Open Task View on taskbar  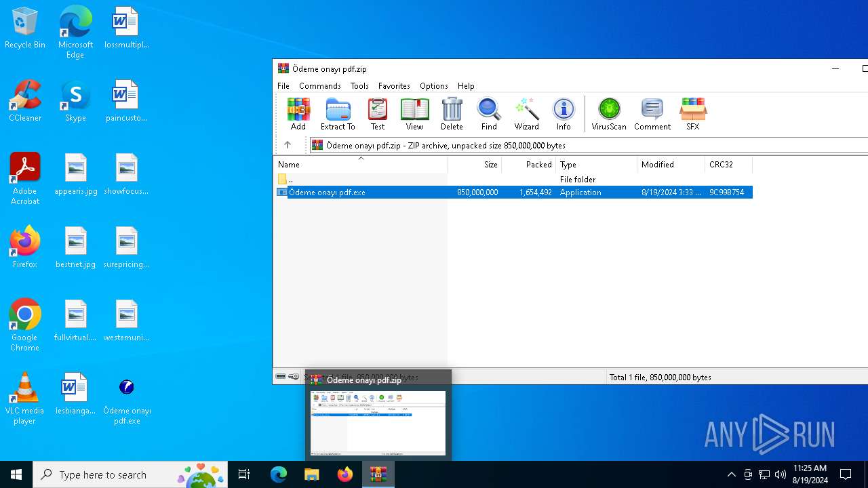(244, 474)
